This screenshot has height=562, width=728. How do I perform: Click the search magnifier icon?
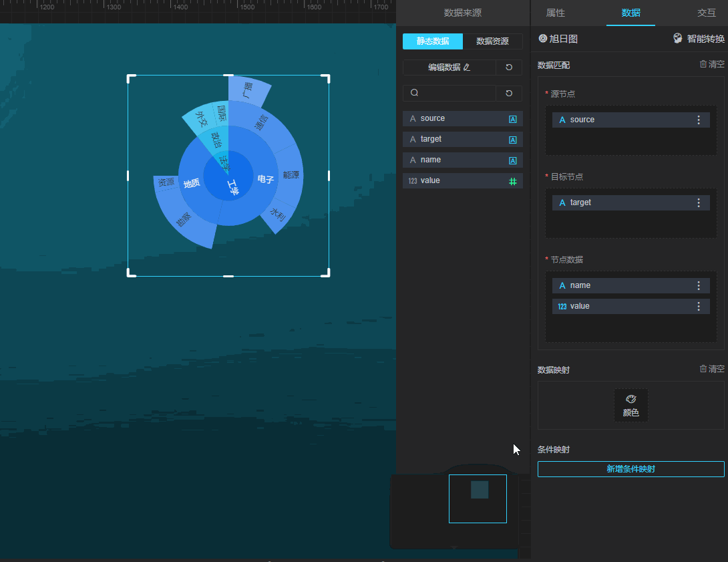pyautogui.click(x=414, y=93)
